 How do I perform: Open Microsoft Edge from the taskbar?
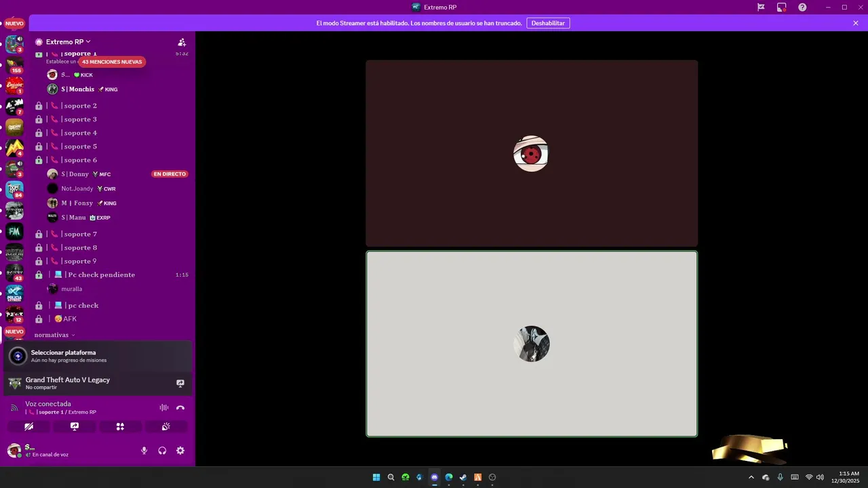point(449,477)
